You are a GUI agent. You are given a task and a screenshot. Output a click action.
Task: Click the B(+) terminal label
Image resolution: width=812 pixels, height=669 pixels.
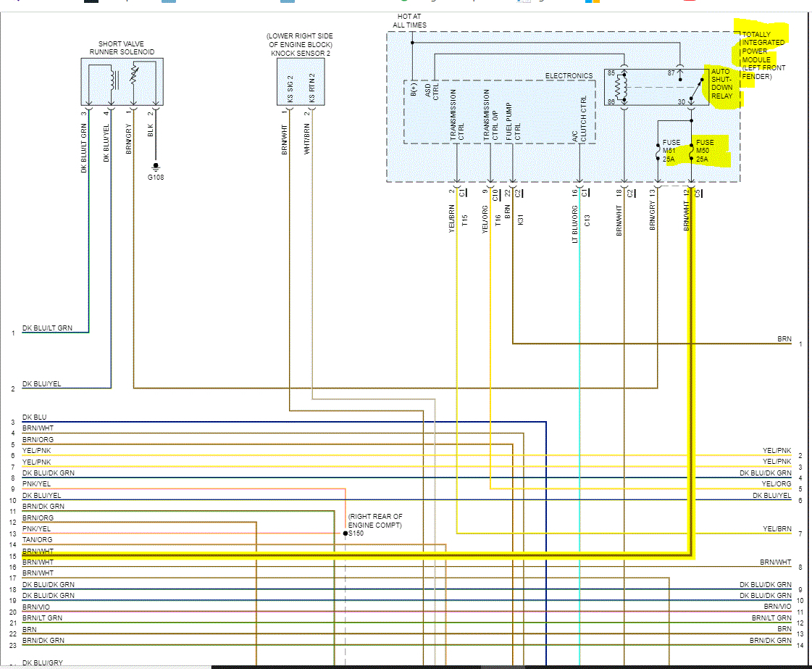pos(414,89)
